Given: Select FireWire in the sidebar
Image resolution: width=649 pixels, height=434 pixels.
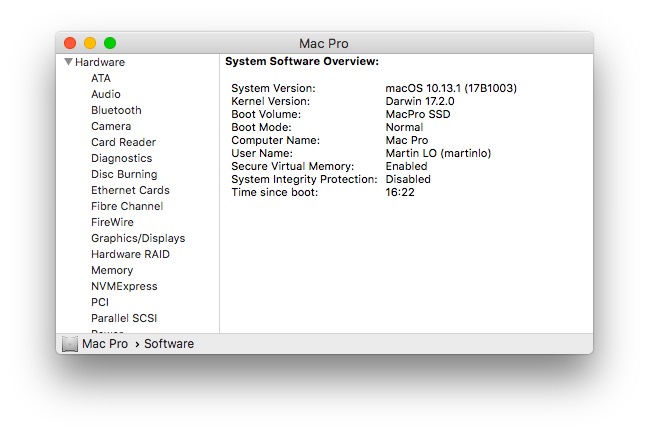Looking at the screenshot, I should 113,222.
